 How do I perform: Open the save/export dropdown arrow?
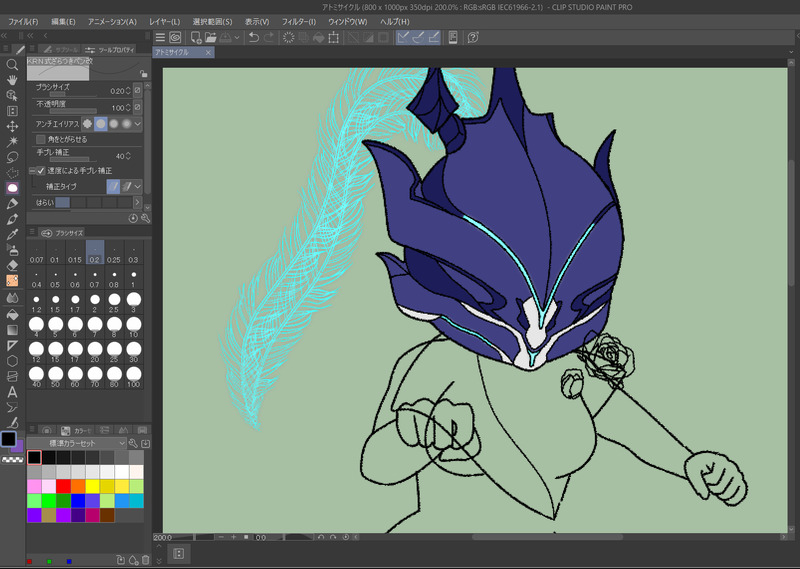click(237, 37)
